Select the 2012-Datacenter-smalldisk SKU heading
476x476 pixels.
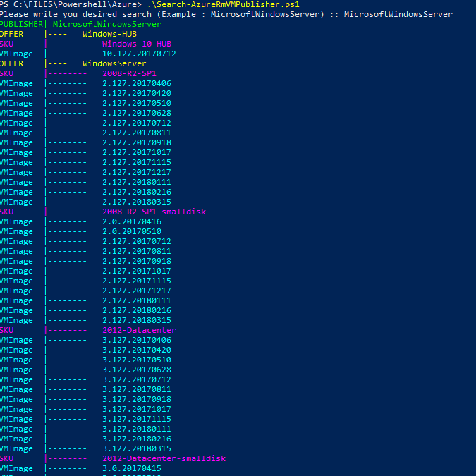point(164,458)
